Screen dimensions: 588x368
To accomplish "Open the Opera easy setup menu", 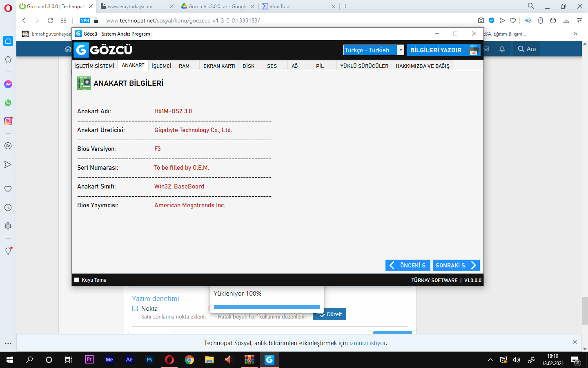I will click(579, 20).
